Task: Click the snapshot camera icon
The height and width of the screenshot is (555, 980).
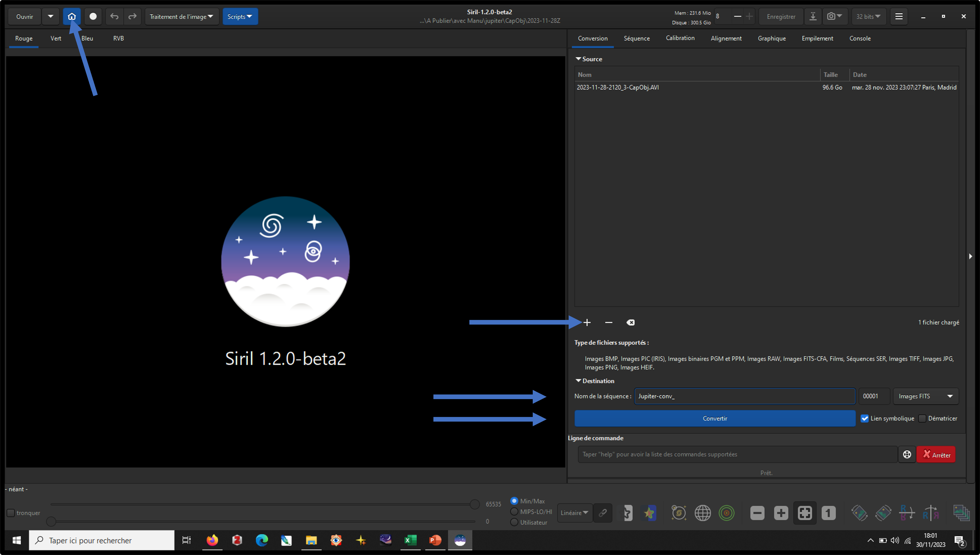Action: coord(831,16)
